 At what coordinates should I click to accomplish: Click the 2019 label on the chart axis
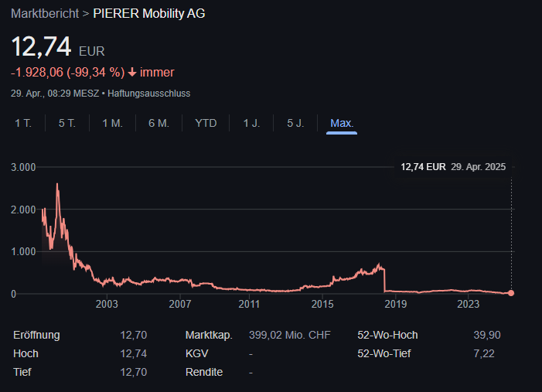pos(395,305)
